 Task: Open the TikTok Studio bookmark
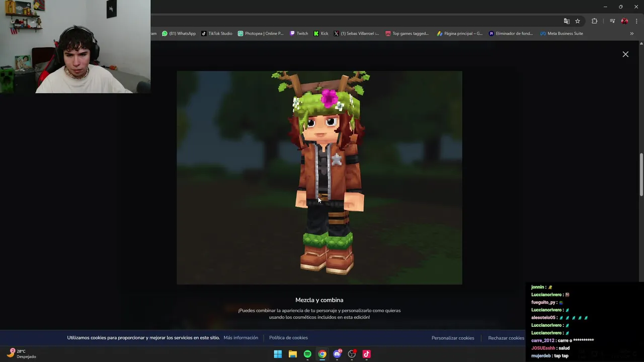pyautogui.click(x=217, y=34)
